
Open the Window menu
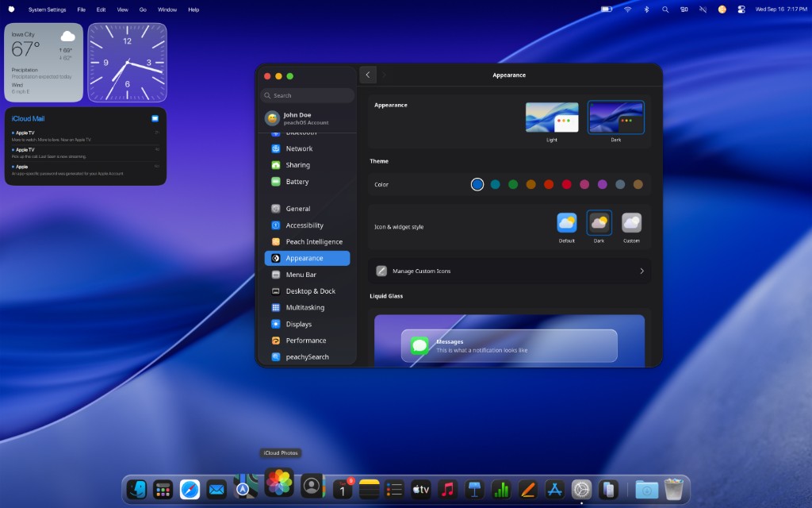pyautogui.click(x=167, y=10)
